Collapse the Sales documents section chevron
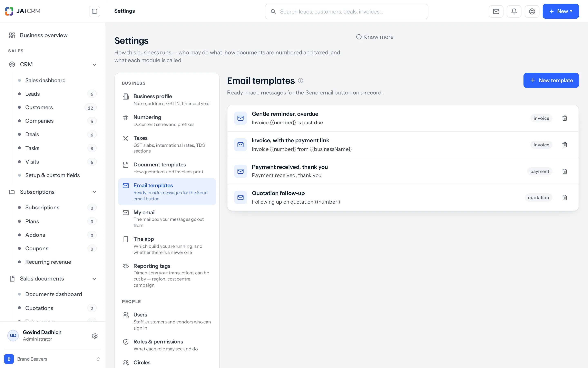The height and width of the screenshot is (368, 588). coord(94,279)
